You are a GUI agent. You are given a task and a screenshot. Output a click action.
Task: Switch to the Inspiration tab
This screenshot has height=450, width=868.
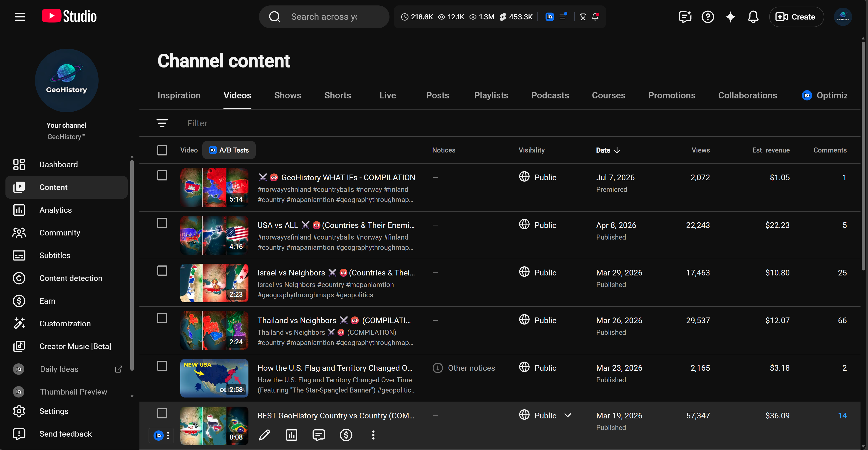click(179, 95)
